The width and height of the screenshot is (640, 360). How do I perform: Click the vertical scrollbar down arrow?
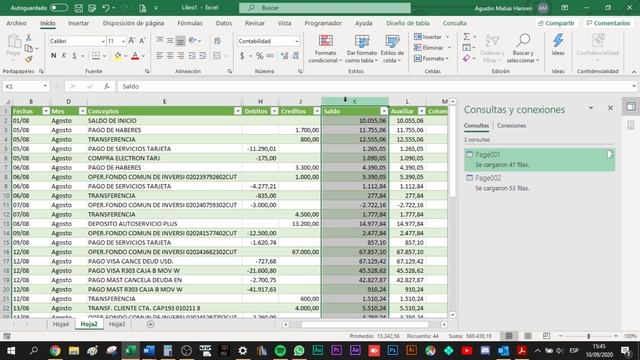coord(453,315)
